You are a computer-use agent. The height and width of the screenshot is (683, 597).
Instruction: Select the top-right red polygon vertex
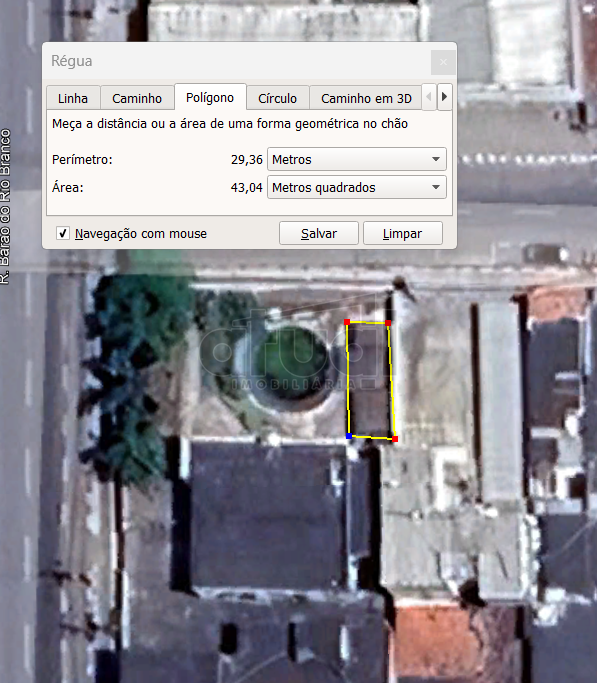pyautogui.click(x=388, y=323)
